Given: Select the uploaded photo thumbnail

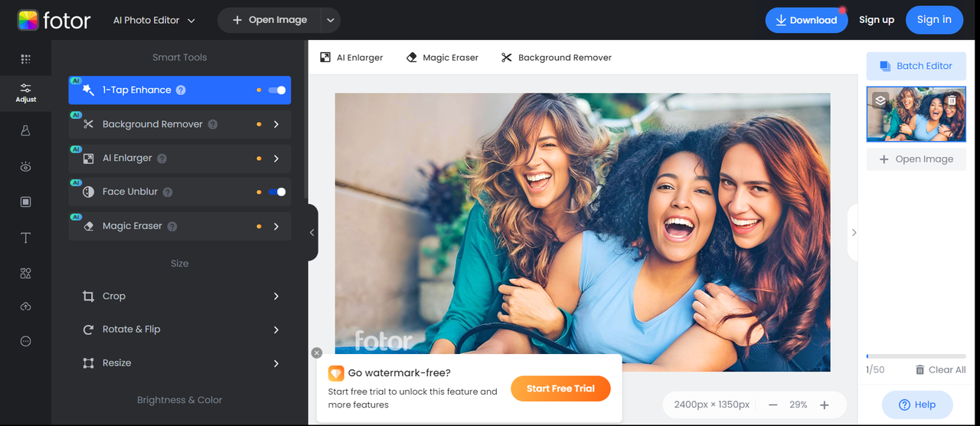Looking at the screenshot, I should (916, 114).
